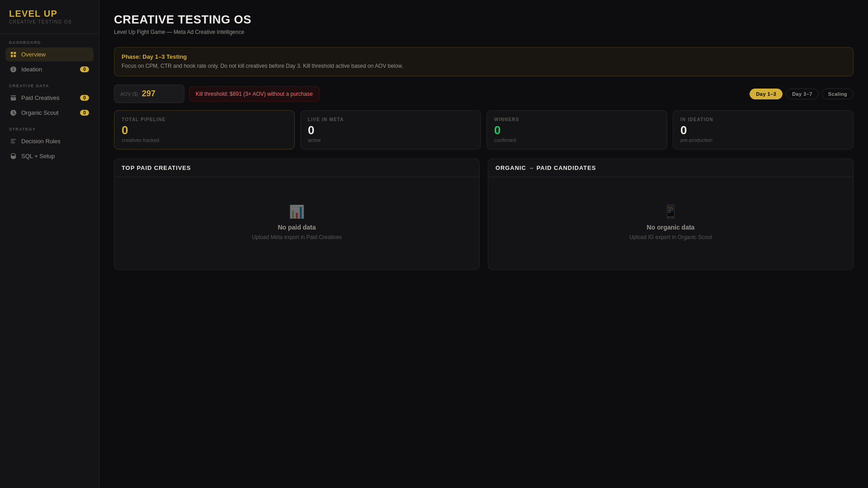
Task: Click the AOV ($) value field
Action: (x=149, y=94)
